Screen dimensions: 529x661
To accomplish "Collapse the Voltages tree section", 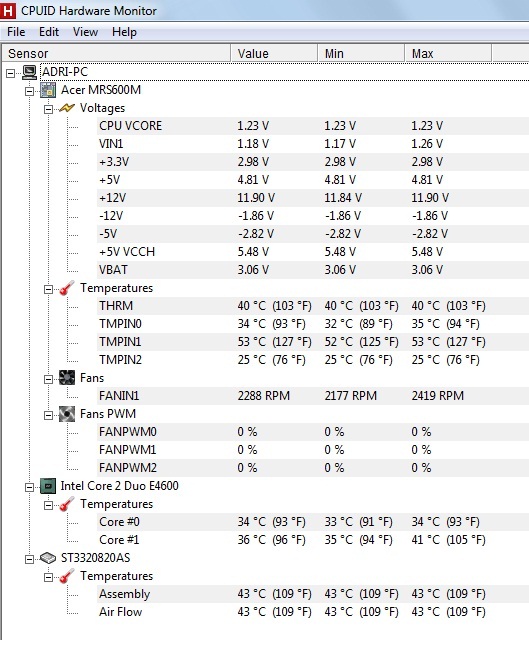I will [48, 109].
